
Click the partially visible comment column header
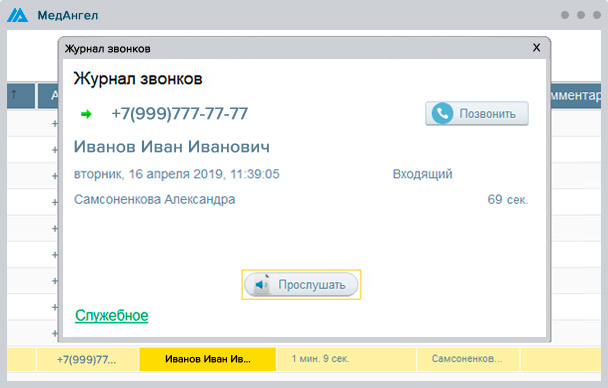point(576,95)
